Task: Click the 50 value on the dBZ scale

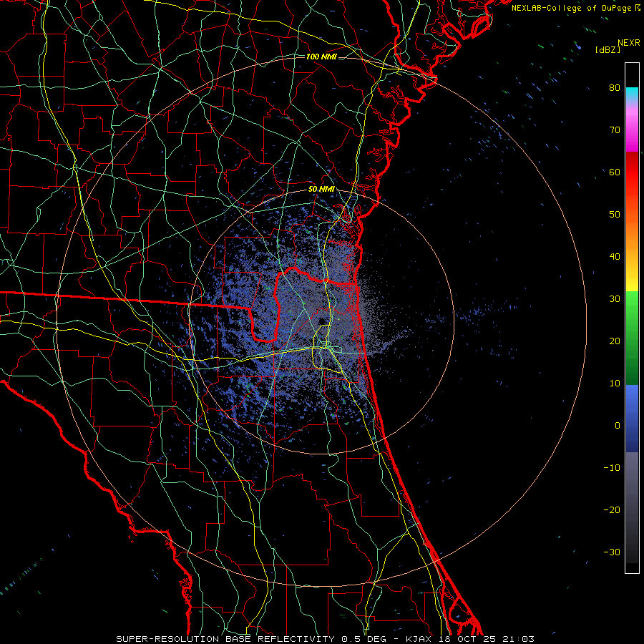Action: coord(615,215)
